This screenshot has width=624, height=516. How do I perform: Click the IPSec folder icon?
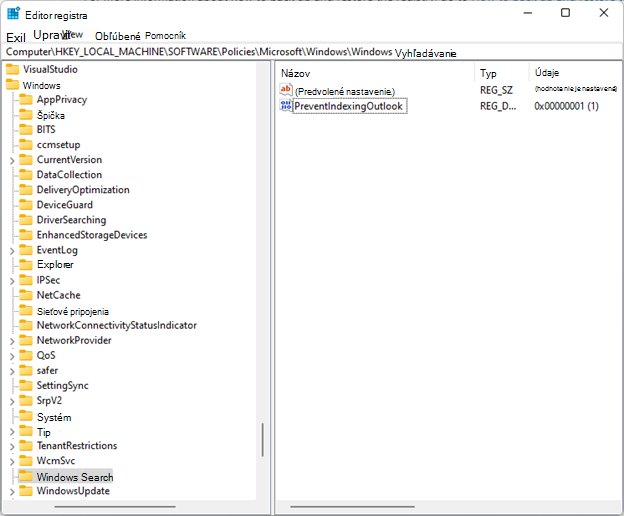pos(26,280)
